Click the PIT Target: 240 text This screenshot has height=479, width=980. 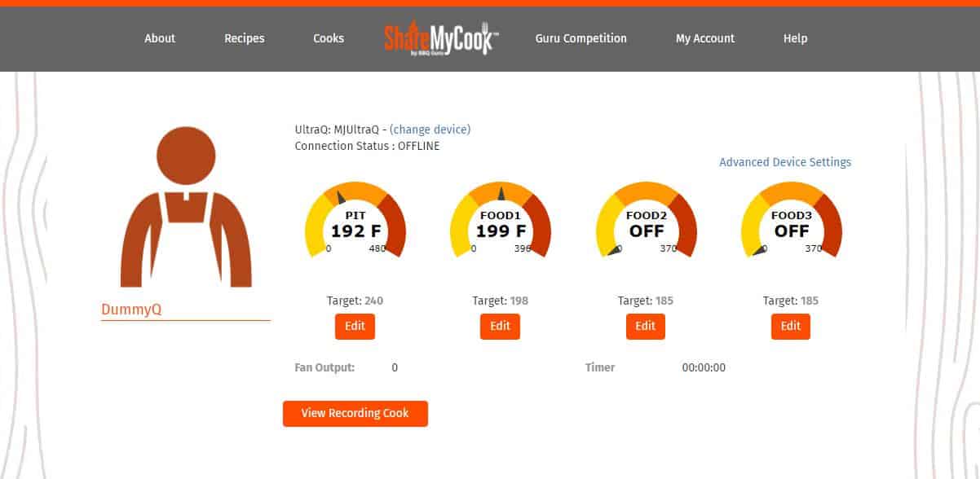pyautogui.click(x=355, y=301)
